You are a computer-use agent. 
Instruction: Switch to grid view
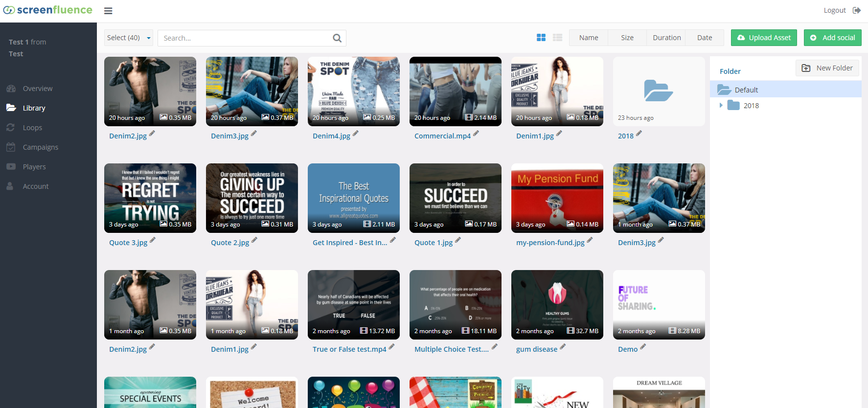[541, 38]
